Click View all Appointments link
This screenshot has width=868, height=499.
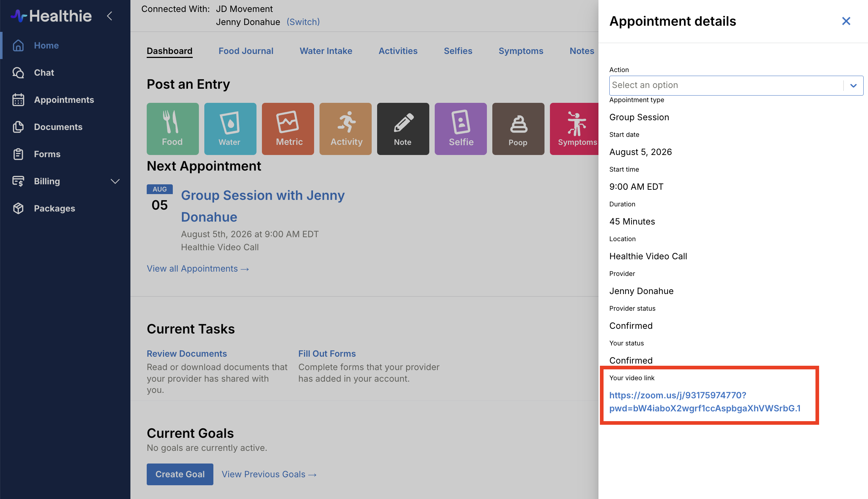click(x=198, y=269)
